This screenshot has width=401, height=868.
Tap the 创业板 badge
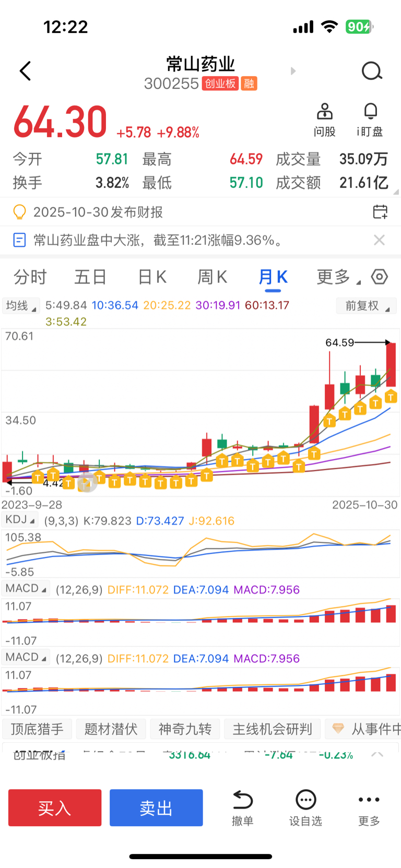[x=220, y=84]
